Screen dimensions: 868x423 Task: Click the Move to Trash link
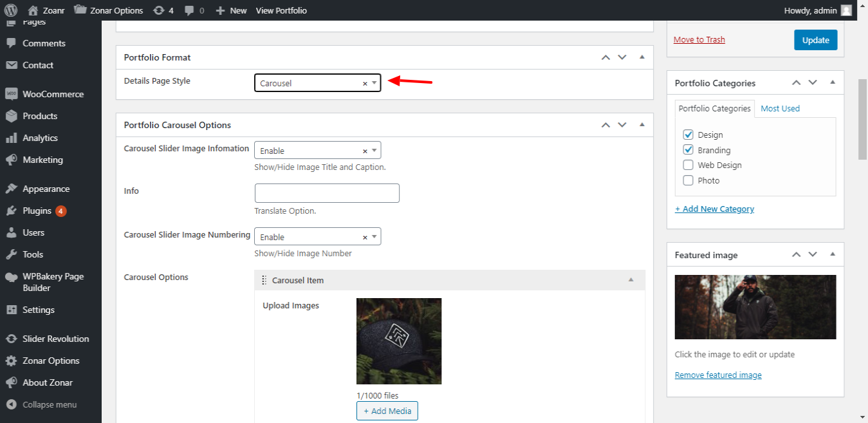pyautogui.click(x=699, y=39)
